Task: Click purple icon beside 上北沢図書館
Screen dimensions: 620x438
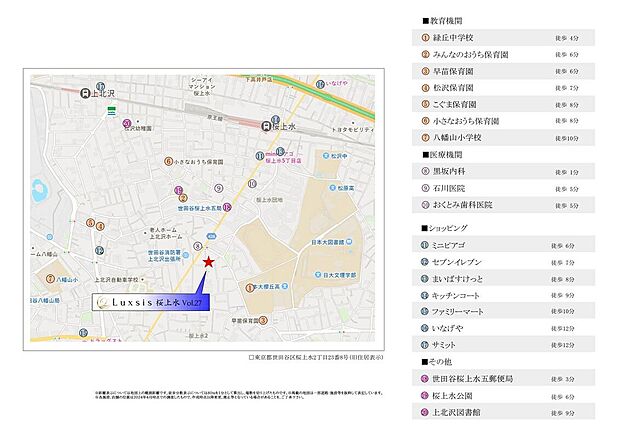Action: pyautogui.click(x=425, y=412)
